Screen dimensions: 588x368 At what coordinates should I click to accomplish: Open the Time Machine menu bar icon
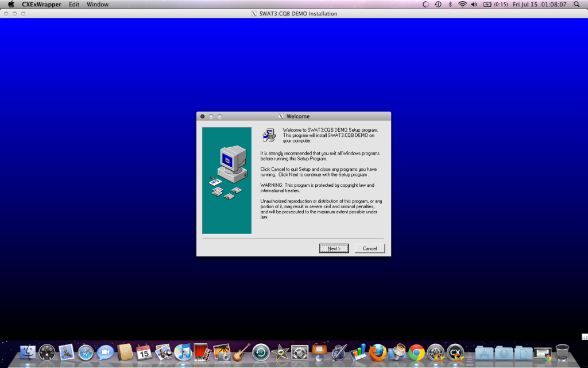click(438, 5)
